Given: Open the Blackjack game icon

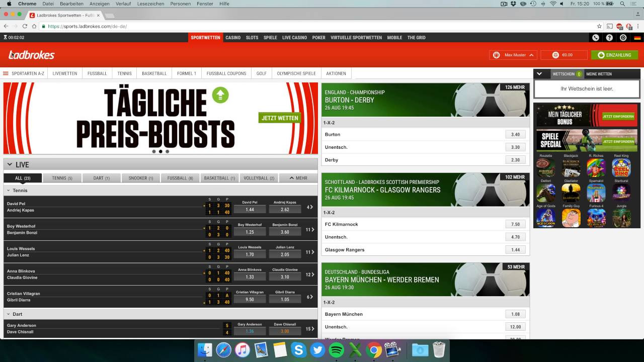Looking at the screenshot, I should point(571,168).
